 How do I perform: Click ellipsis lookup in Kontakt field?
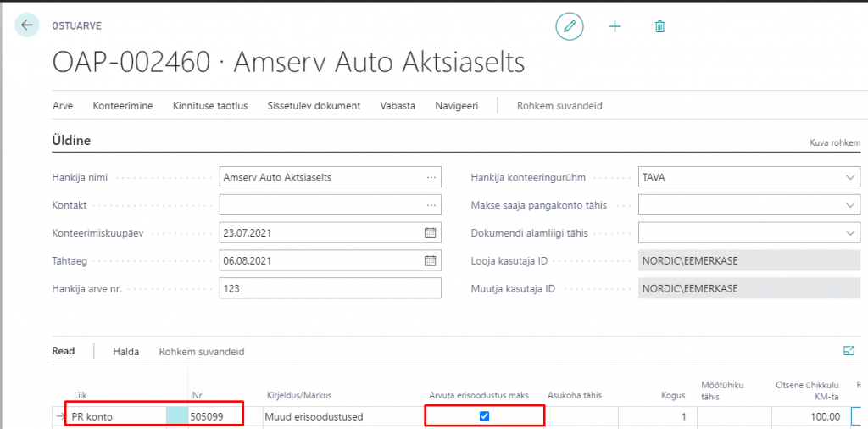point(431,205)
